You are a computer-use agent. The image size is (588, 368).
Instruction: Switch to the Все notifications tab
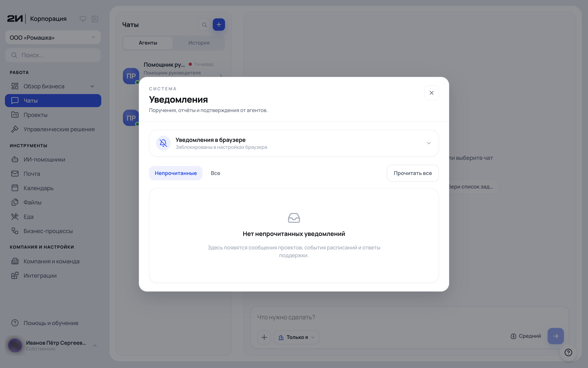(215, 173)
